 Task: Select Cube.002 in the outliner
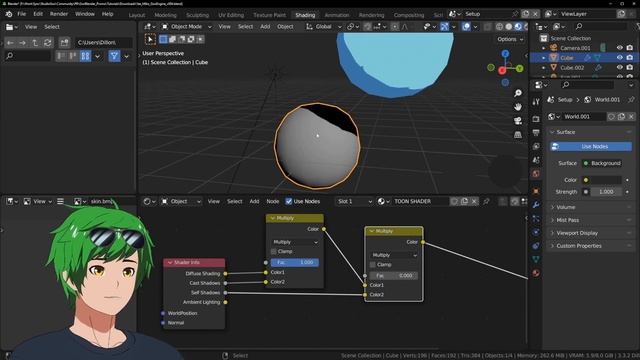coord(572,67)
